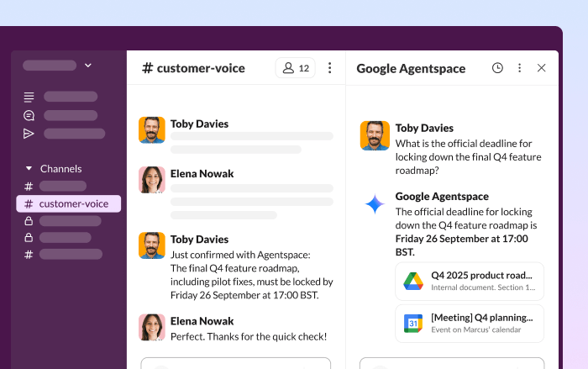Click the Google Agentspace sparkle icon

point(375,204)
